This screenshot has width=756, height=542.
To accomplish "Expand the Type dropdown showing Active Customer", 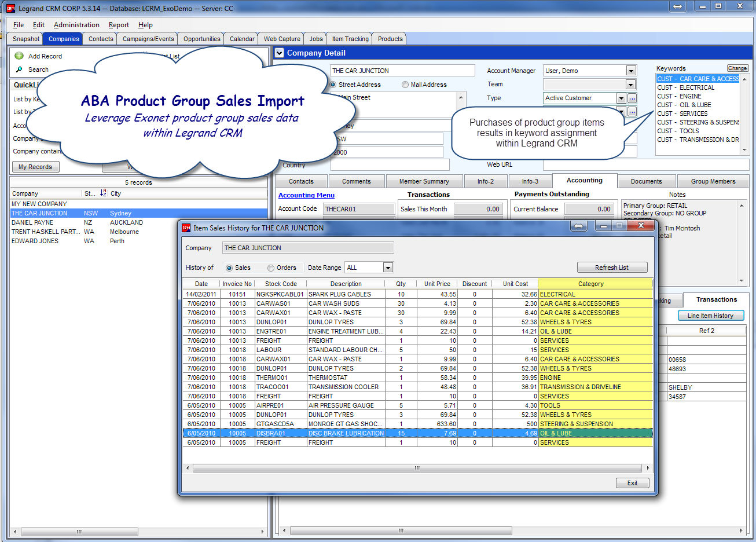I will 621,98.
